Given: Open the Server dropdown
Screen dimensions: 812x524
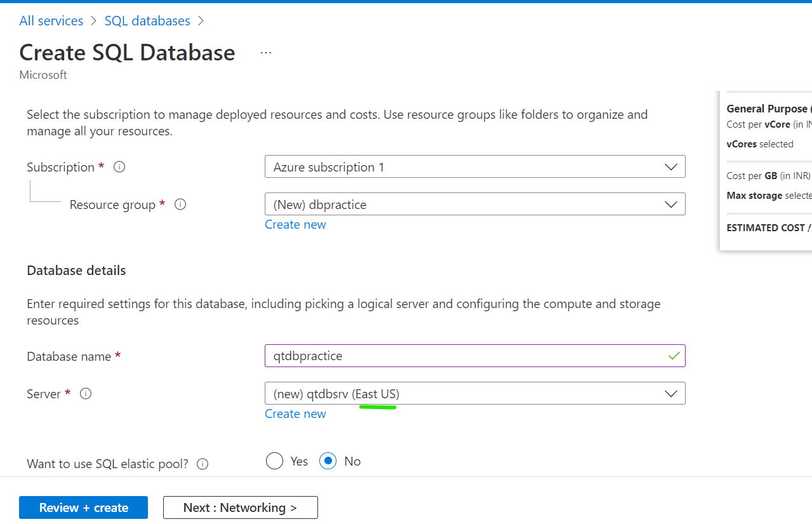Looking at the screenshot, I should point(475,393).
